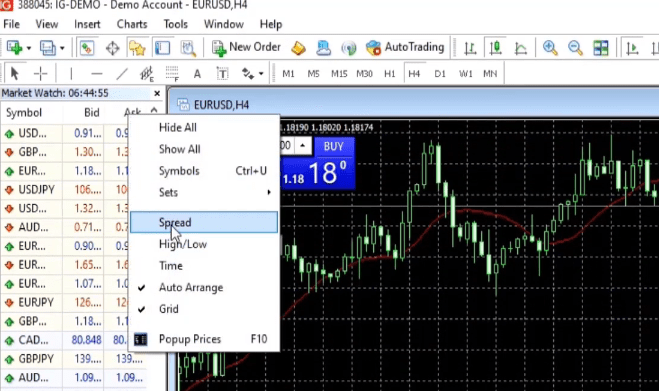The image size is (659, 391).
Task: Open the new chart dropdown arrow
Action: tap(29, 48)
